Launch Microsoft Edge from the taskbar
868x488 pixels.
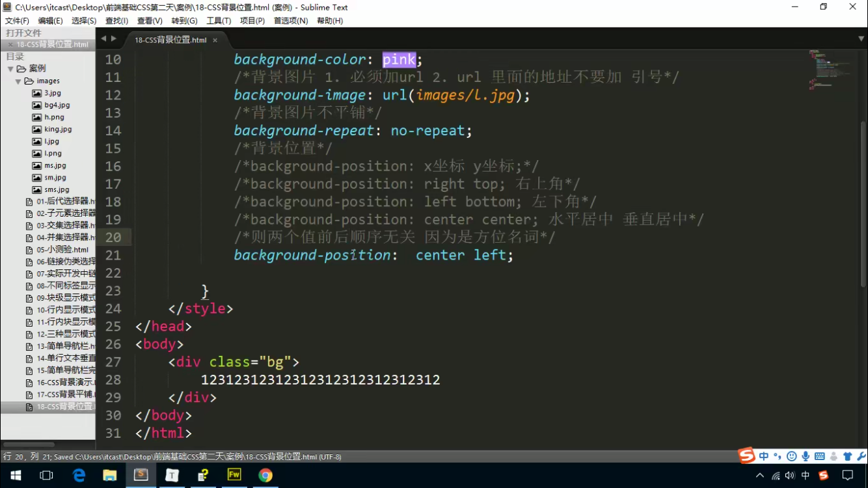(79, 476)
